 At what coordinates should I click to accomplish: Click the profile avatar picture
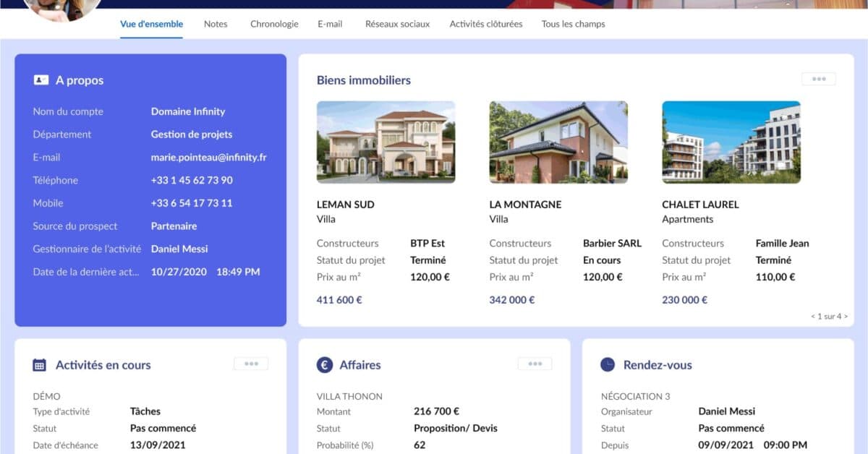click(63, 9)
